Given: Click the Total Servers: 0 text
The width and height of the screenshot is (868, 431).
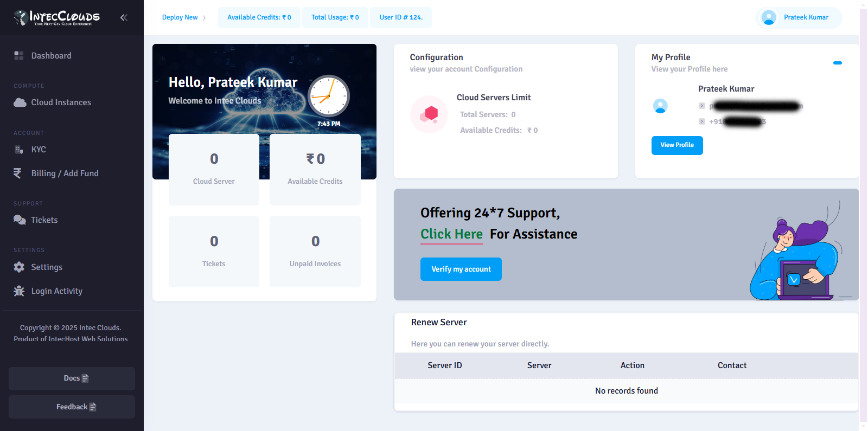Looking at the screenshot, I should coord(488,115).
